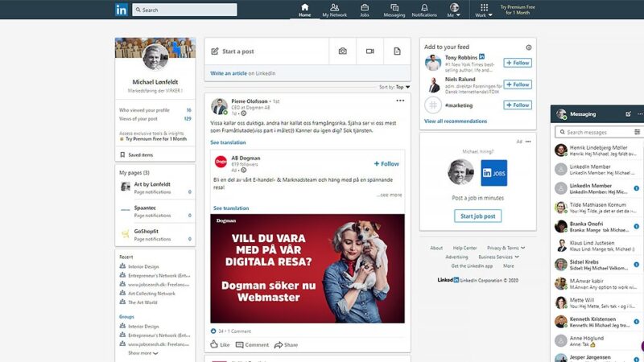Click the LinkedIn logo icon
The image size is (644, 362).
tap(122, 10)
